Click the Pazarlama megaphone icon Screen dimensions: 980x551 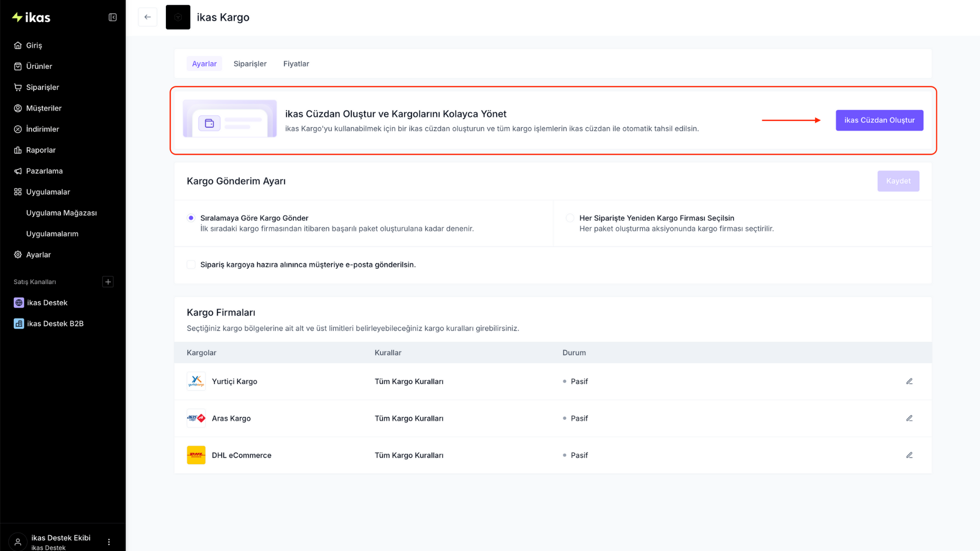point(18,171)
